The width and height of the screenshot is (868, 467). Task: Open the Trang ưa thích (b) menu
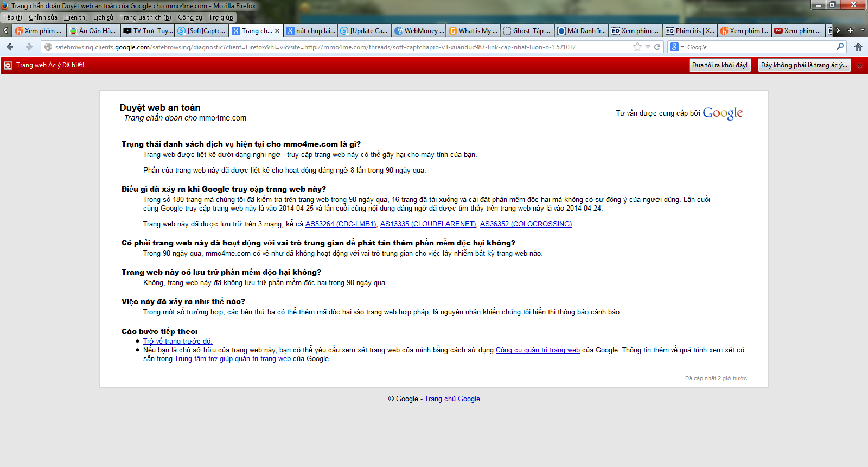coord(145,17)
